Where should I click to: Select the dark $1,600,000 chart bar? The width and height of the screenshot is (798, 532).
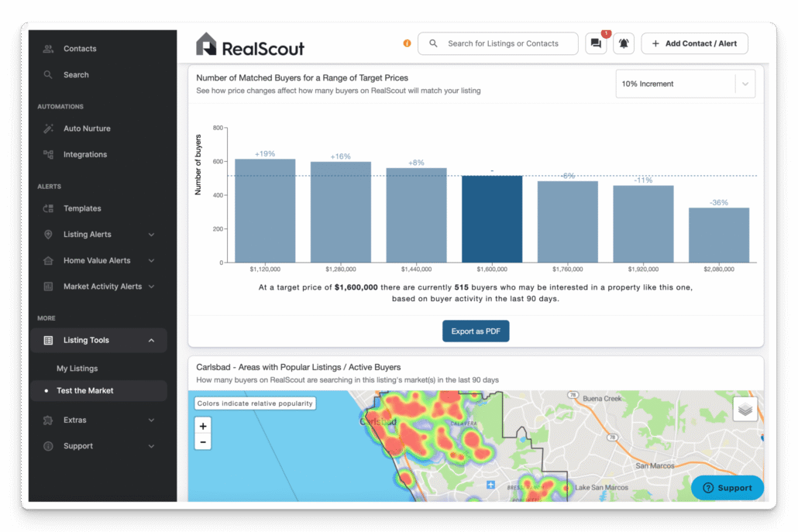[492, 219]
